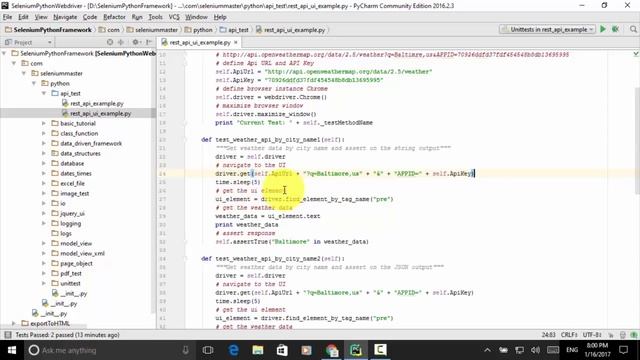Viewport: 640px width, 360px height.
Task: Open the Action Center notifications icon
Action: 623,350
